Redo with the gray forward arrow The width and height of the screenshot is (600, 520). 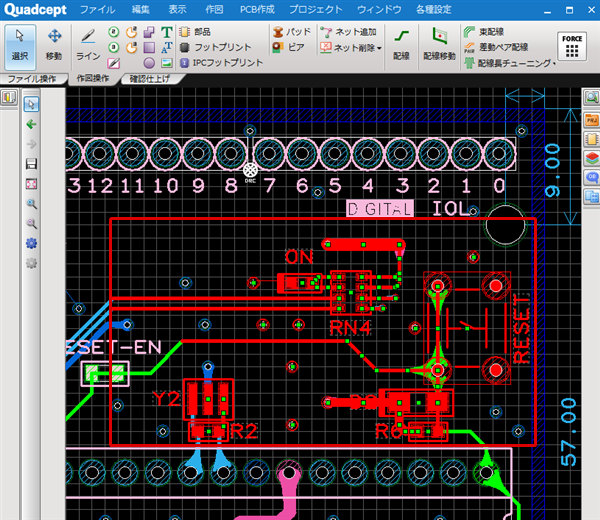[x=31, y=144]
